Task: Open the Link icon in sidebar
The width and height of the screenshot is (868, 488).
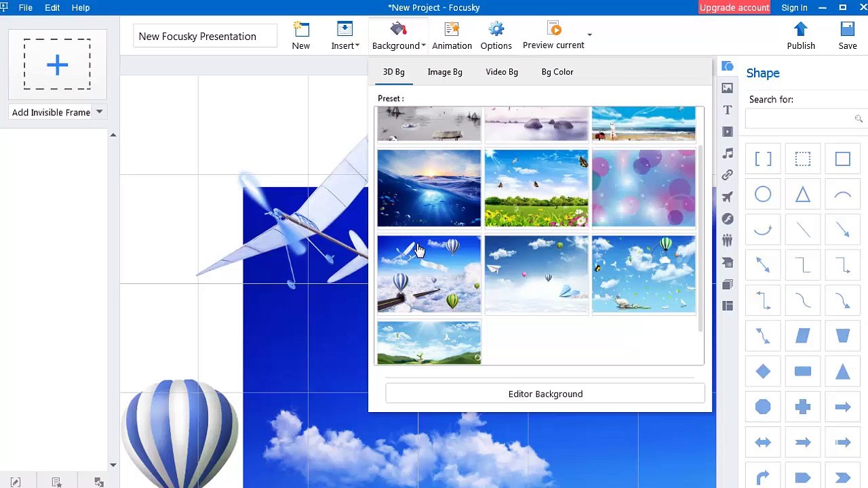Action: pyautogui.click(x=728, y=175)
